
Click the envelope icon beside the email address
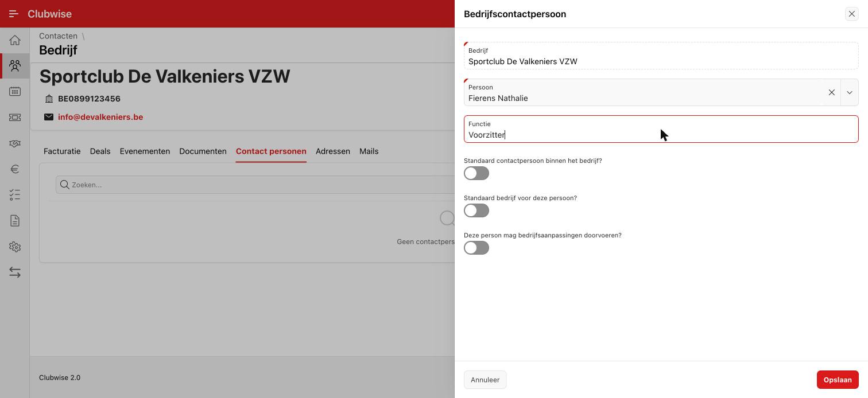point(49,117)
